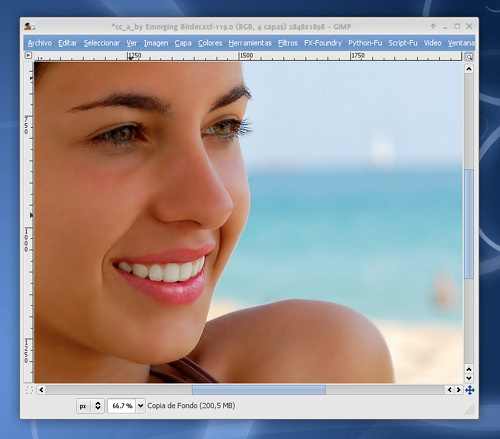Toggle the quick mask icon at bottom left
The image size is (500, 439).
pyautogui.click(x=29, y=390)
